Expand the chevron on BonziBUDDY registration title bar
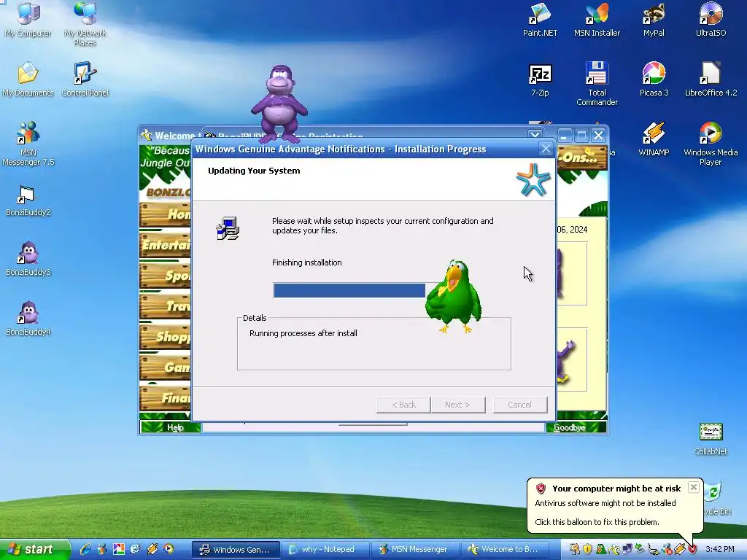Screen dimensions: 747x560 click(535, 134)
